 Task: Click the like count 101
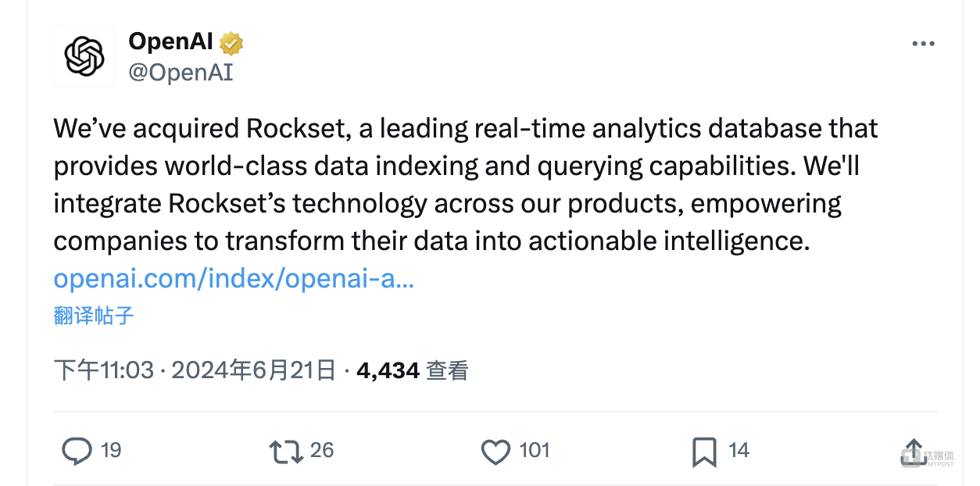534,450
